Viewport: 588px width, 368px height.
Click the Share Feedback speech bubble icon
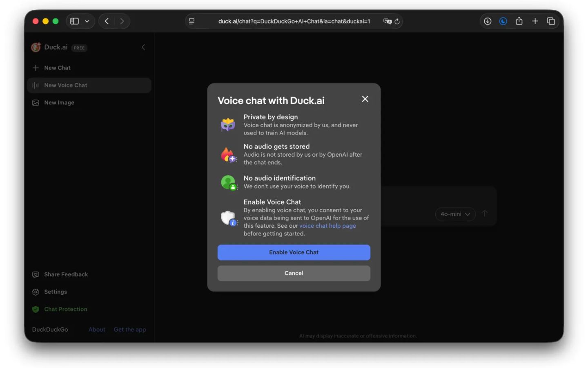coord(36,274)
